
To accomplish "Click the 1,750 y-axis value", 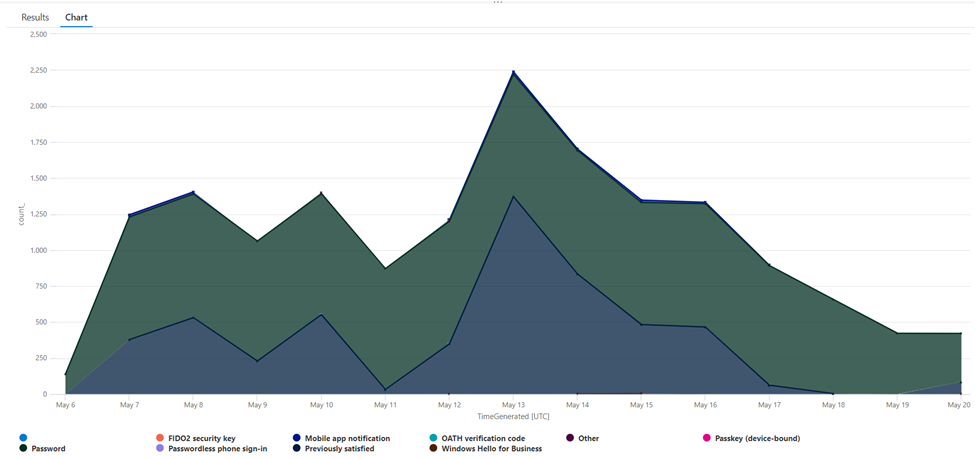I will tap(38, 142).
